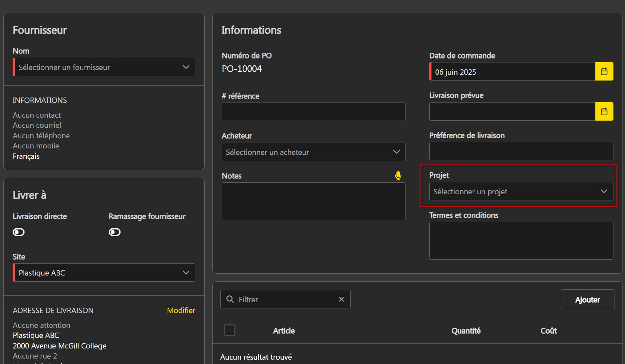
Task: Click the Français language text
Action: (x=26, y=156)
